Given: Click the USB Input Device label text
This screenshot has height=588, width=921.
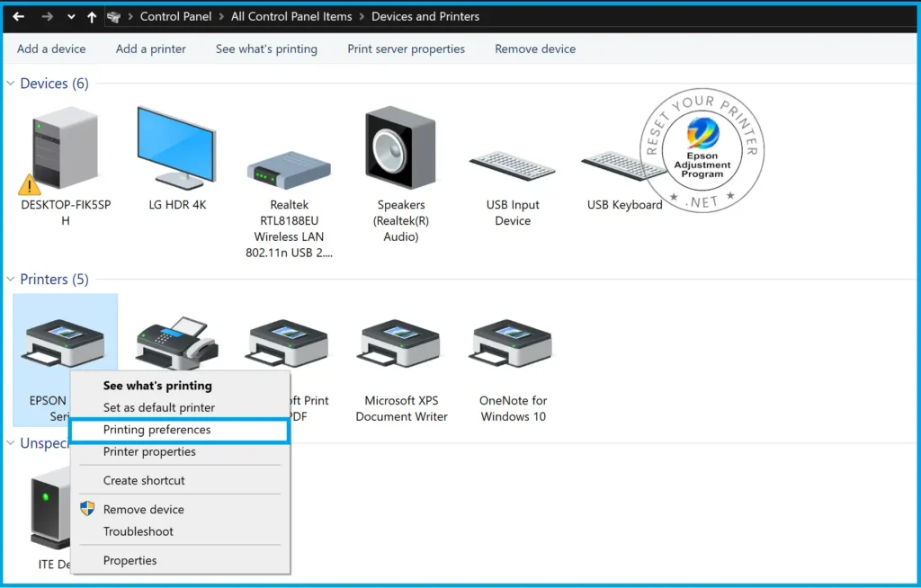Looking at the screenshot, I should 513,213.
